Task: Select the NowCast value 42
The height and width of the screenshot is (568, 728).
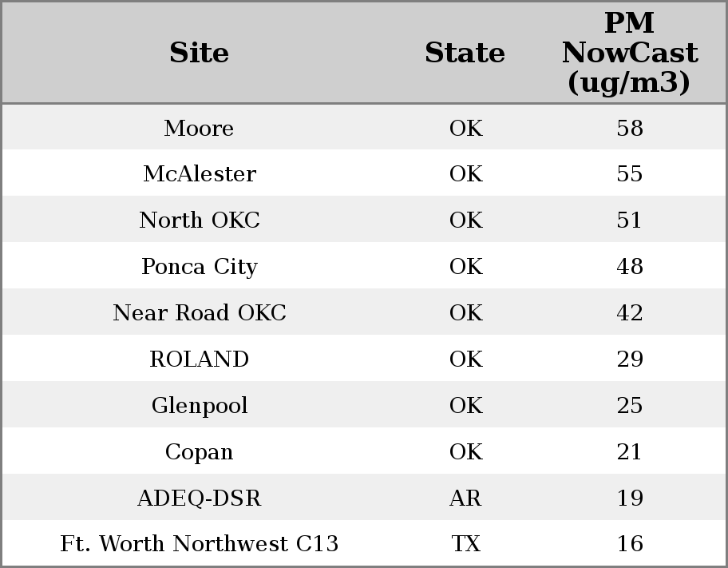Action: 629,313
